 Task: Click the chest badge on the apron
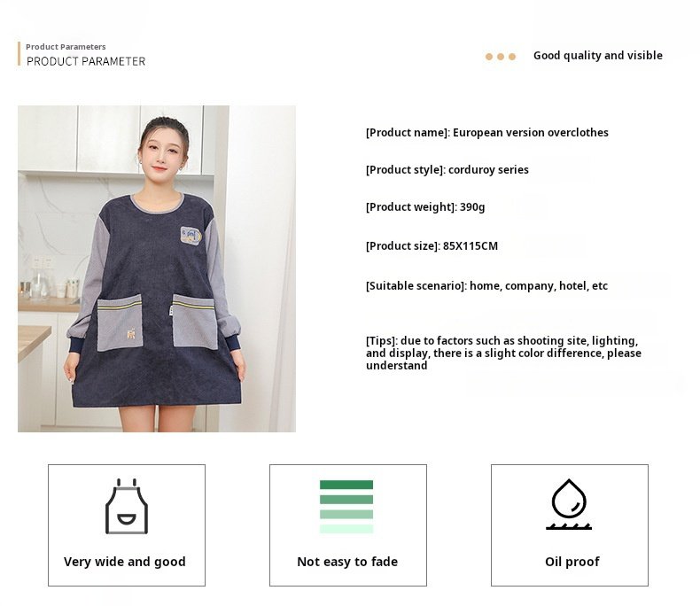coord(191,235)
